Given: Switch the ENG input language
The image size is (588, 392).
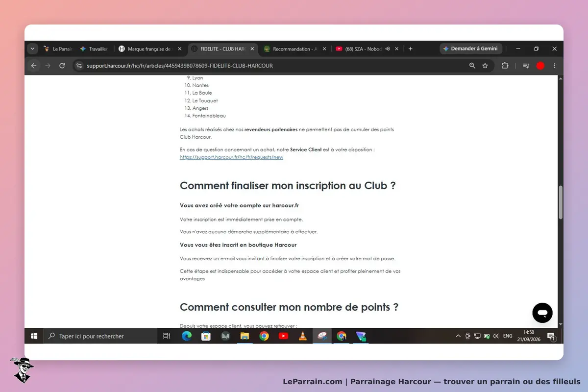Looking at the screenshot, I should [508, 336].
